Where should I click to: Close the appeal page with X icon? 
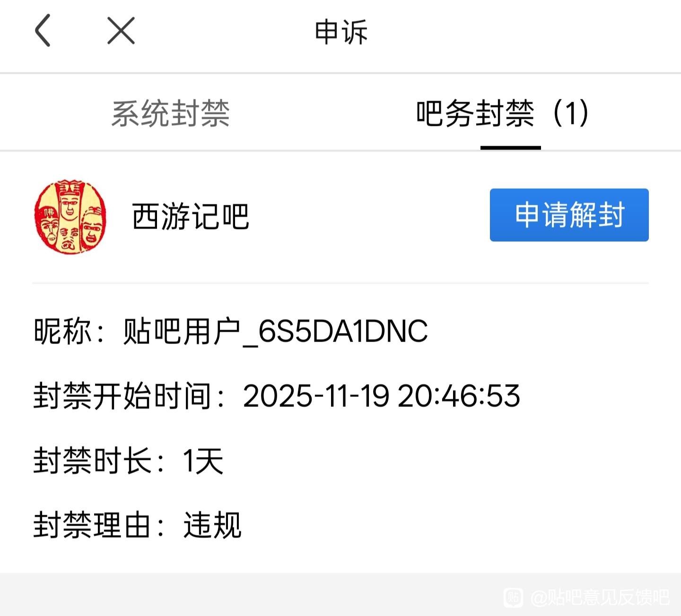pos(121,30)
